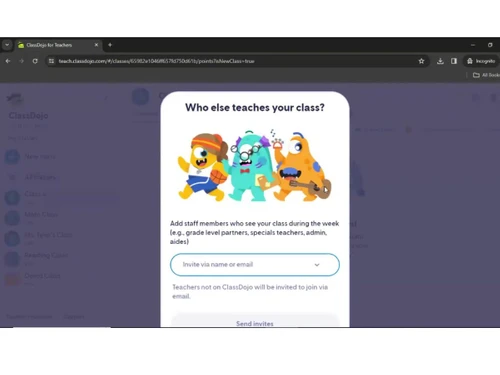Screen dimensions: 500x375
Task: Open the tab search dropdown arrow
Action: tap(7, 45)
